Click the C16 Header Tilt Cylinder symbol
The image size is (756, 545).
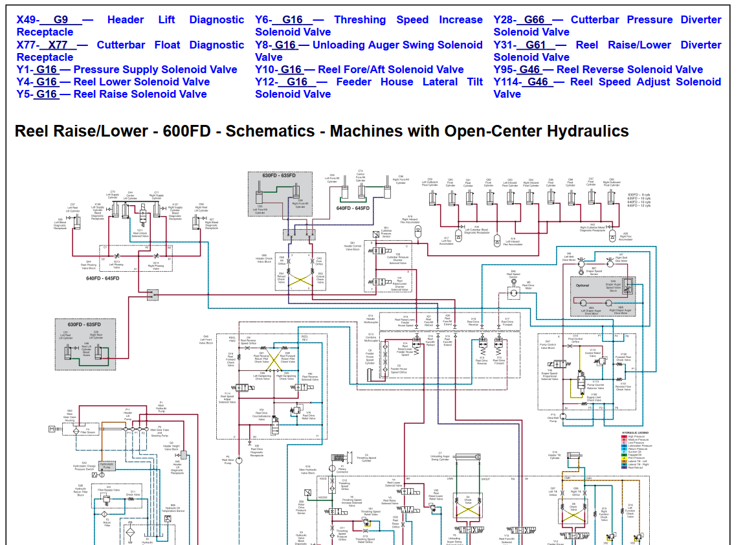click(573, 455)
